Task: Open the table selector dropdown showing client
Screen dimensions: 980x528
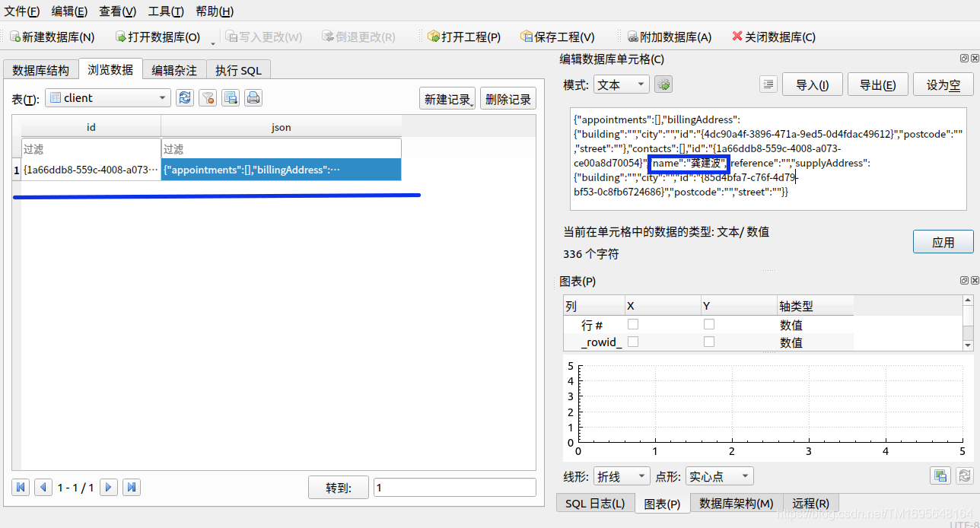Action: (x=108, y=97)
